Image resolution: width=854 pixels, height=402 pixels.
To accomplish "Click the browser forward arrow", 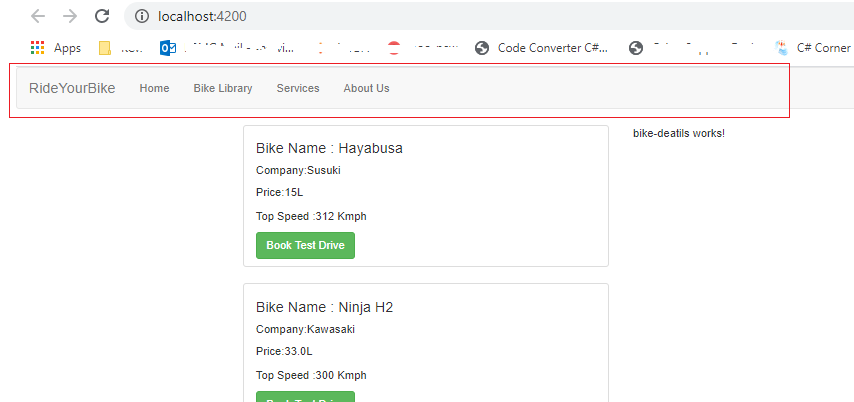I will [x=70, y=16].
